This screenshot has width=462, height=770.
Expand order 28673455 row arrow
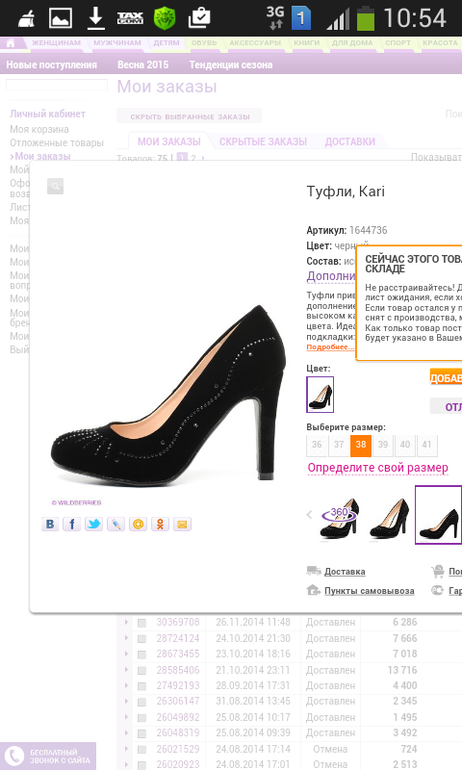pyautogui.click(x=126, y=654)
